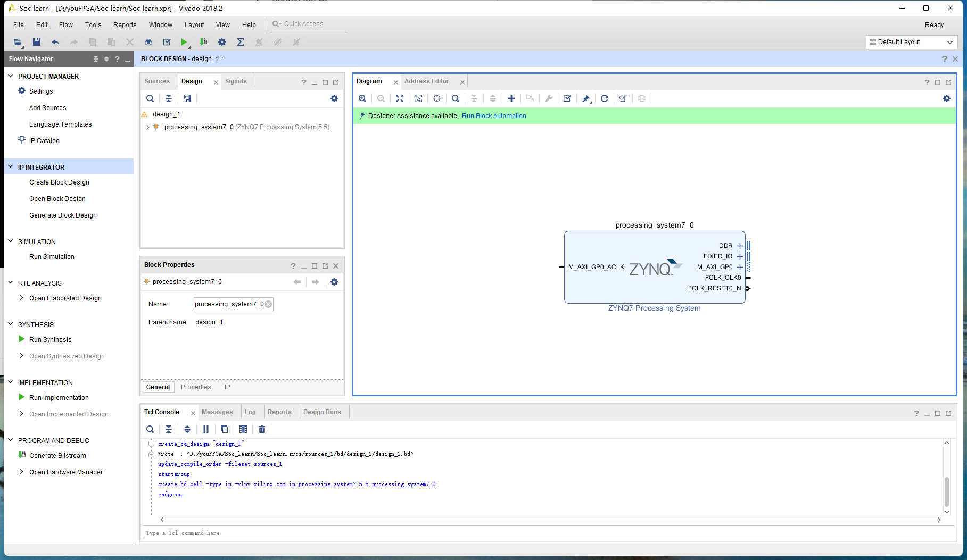Screen dimensions: 967x560
Task: Click the binoculars Find icon
Action: 148,42
